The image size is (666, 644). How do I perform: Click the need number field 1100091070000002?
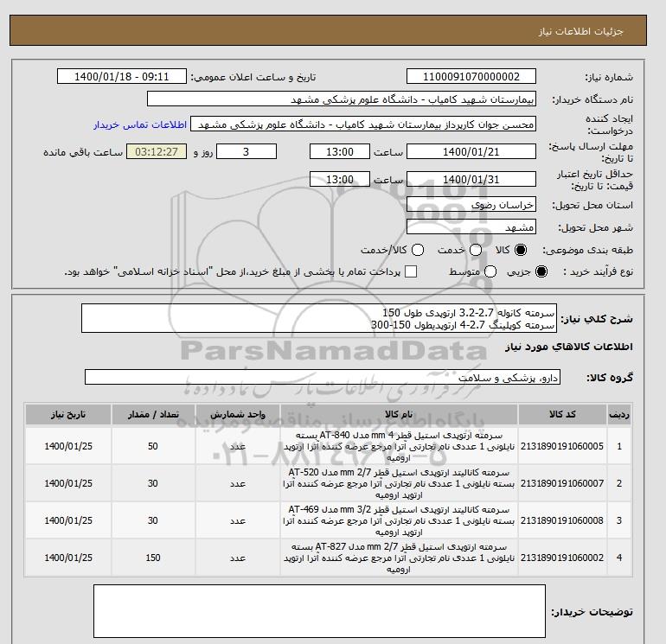click(x=471, y=76)
